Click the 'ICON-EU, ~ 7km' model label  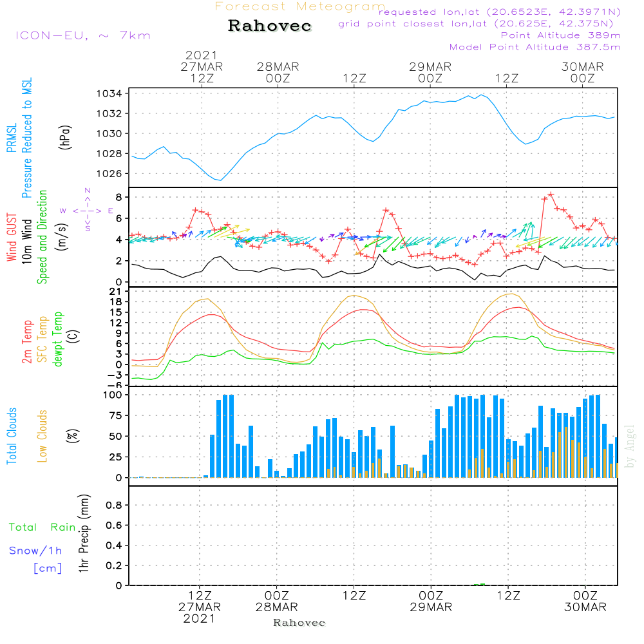(x=83, y=35)
